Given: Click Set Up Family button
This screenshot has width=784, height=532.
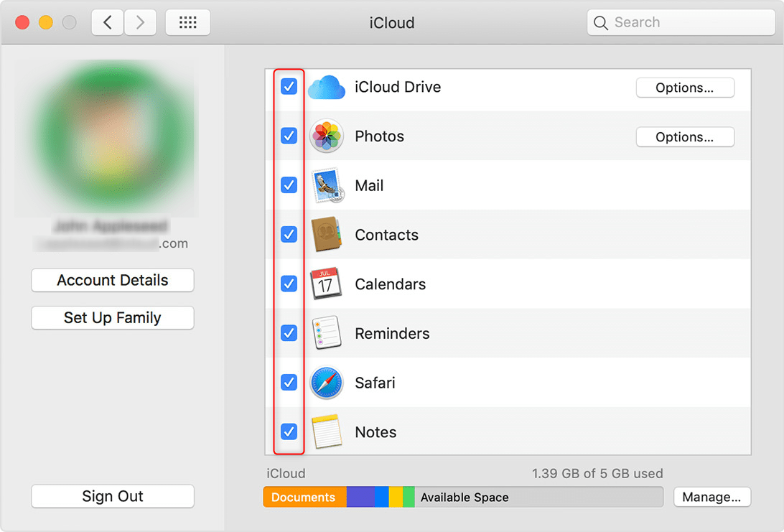Looking at the screenshot, I should (113, 317).
